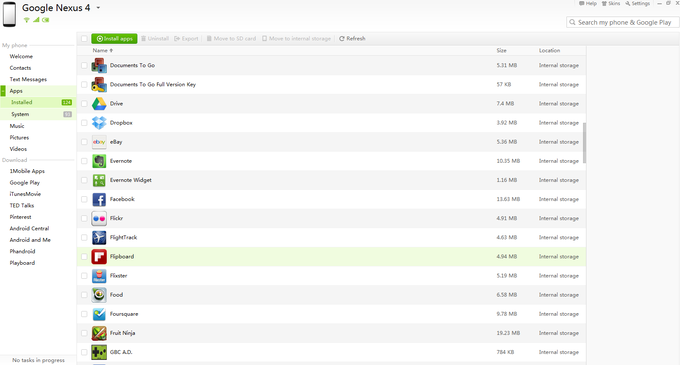Click the app list vertical scrollbar
The image size is (680, 365).
click(584, 143)
